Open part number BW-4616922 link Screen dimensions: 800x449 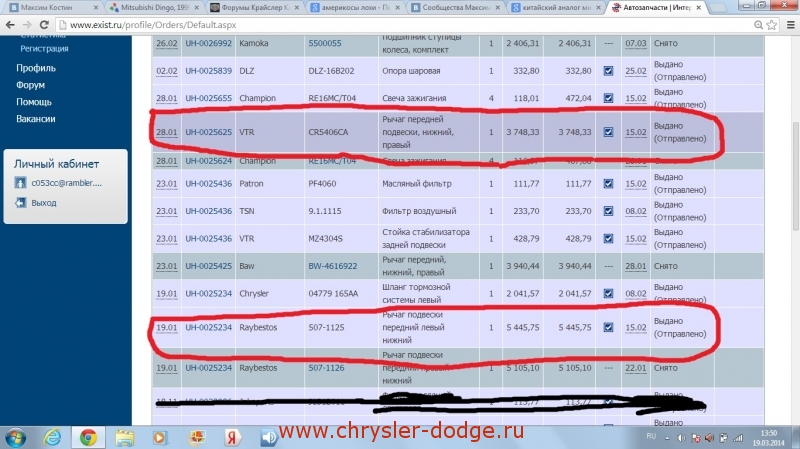333,266
